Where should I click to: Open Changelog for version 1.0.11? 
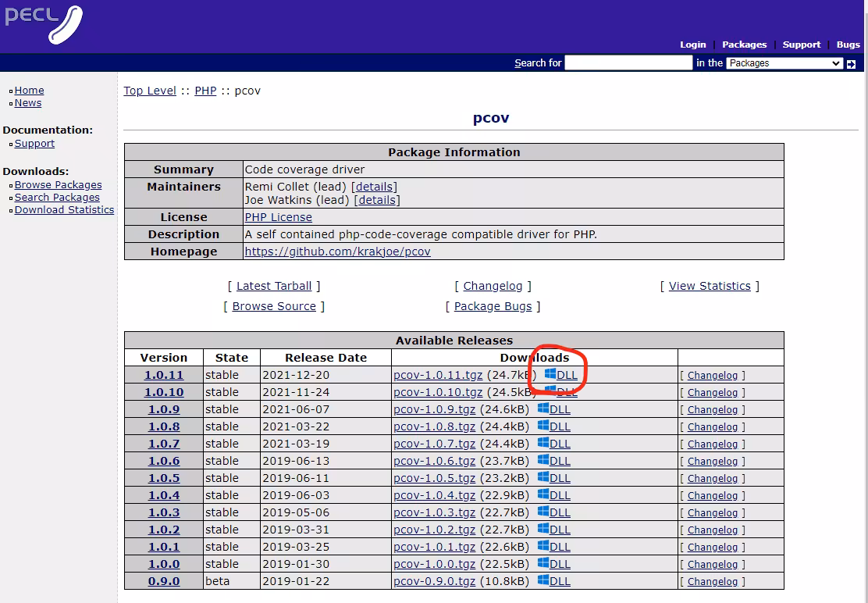[713, 376]
